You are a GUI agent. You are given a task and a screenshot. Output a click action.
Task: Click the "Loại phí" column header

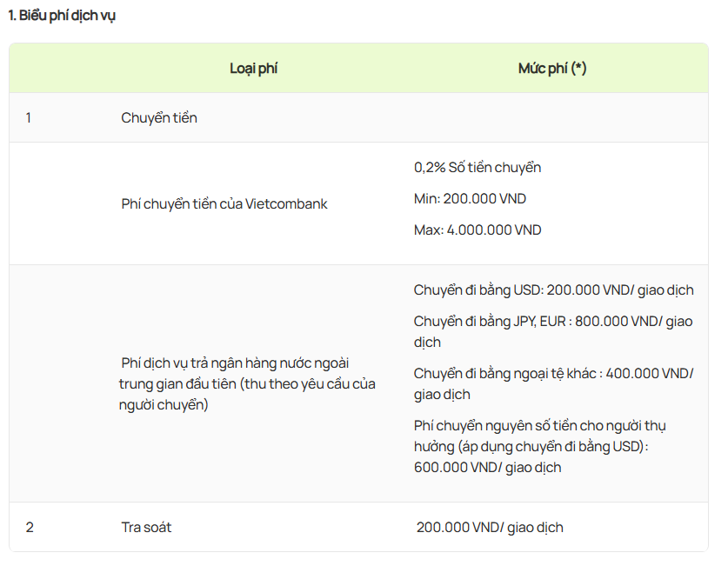point(253,68)
